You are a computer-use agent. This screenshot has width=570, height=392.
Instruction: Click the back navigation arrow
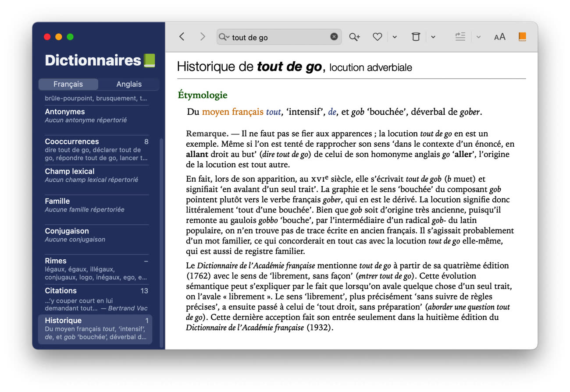(x=182, y=37)
